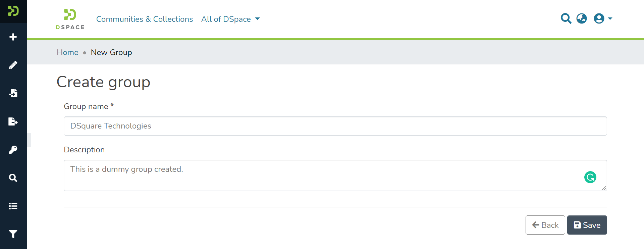Click into the Group name field

pos(335,126)
